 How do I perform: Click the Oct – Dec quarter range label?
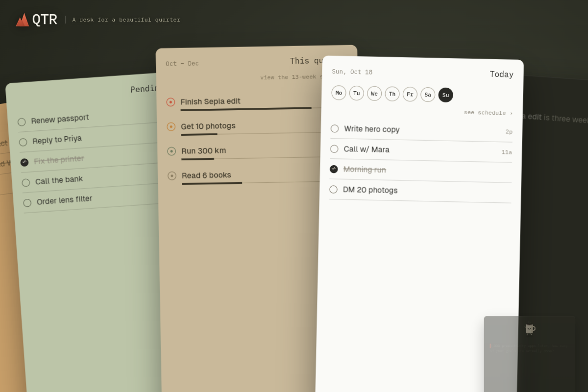click(x=182, y=64)
